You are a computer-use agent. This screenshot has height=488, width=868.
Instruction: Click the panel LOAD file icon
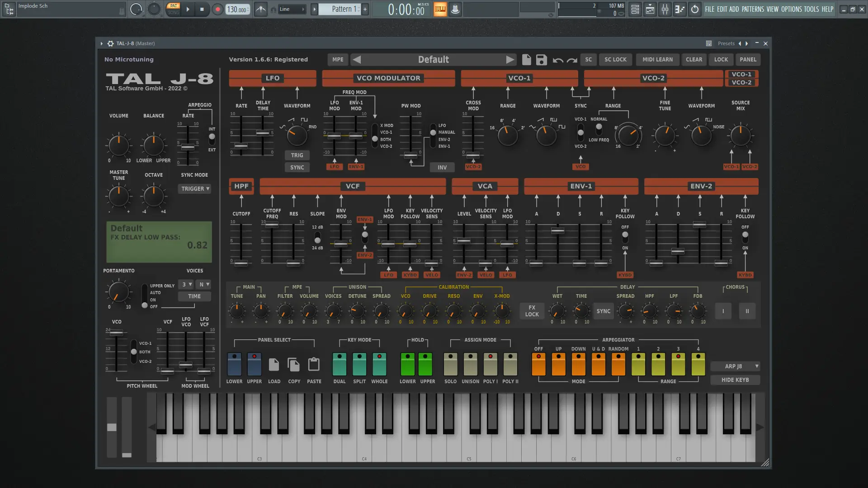point(274,364)
